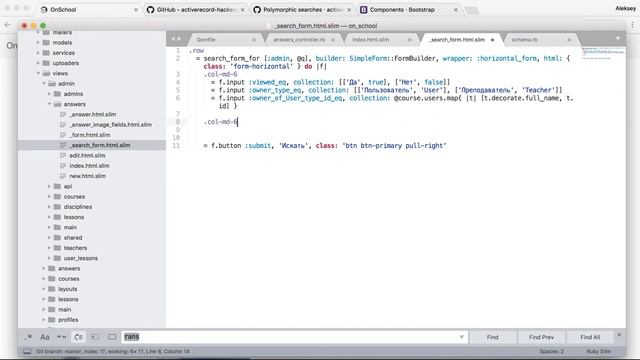This screenshot has height=360, width=640.
Task: Click previous tab navigation arrow
Action: click(x=173, y=39)
